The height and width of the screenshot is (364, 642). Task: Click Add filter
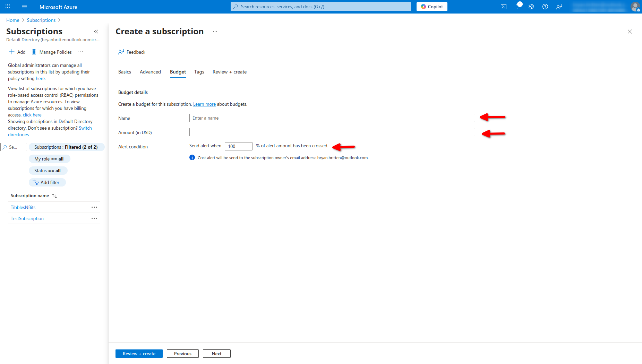pos(47,182)
